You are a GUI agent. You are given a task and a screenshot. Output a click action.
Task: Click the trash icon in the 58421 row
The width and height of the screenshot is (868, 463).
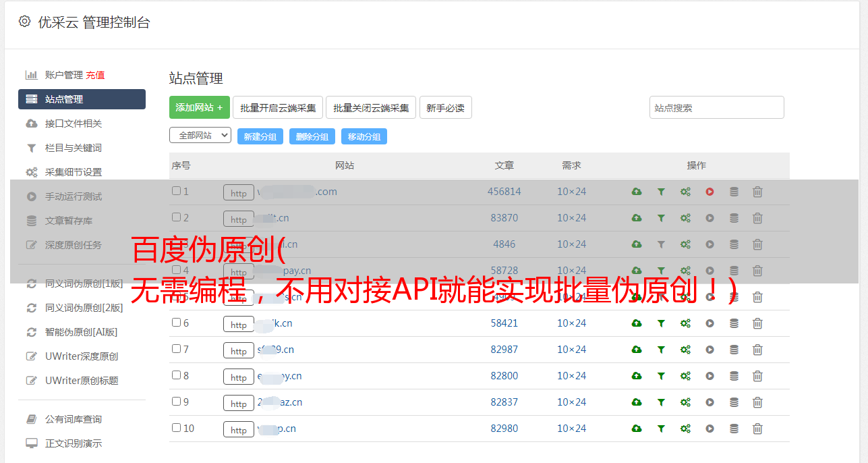tap(757, 323)
